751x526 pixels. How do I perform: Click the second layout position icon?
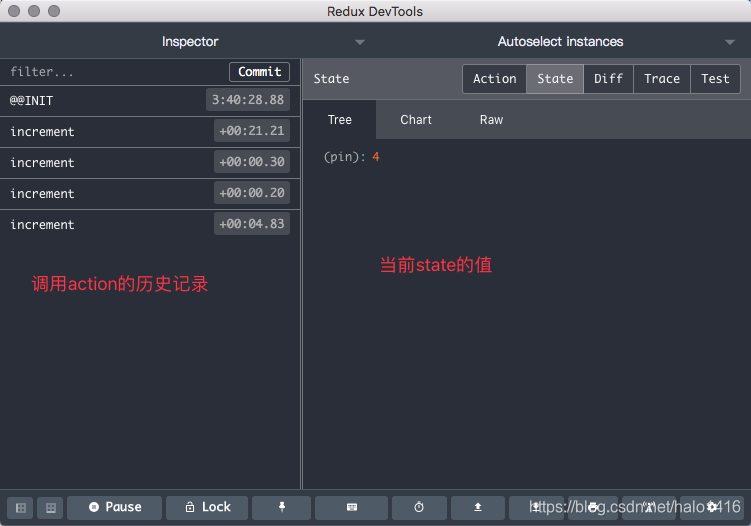click(x=50, y=508)
